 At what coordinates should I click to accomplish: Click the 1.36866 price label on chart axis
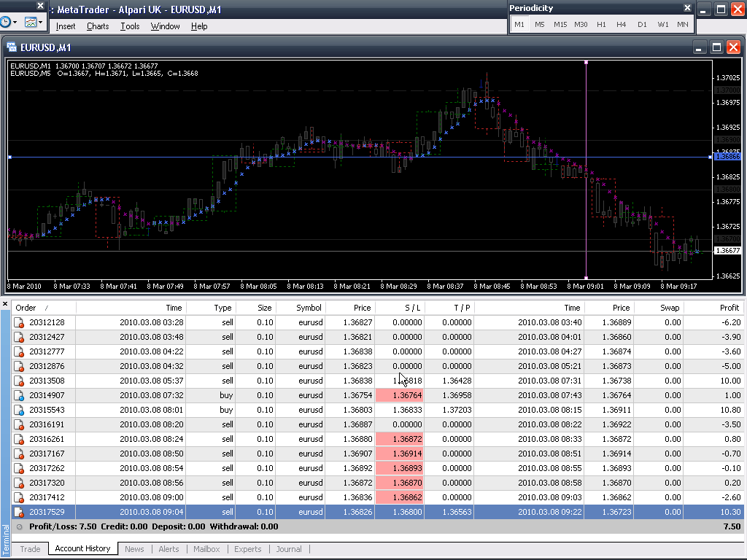pos(727,157)
